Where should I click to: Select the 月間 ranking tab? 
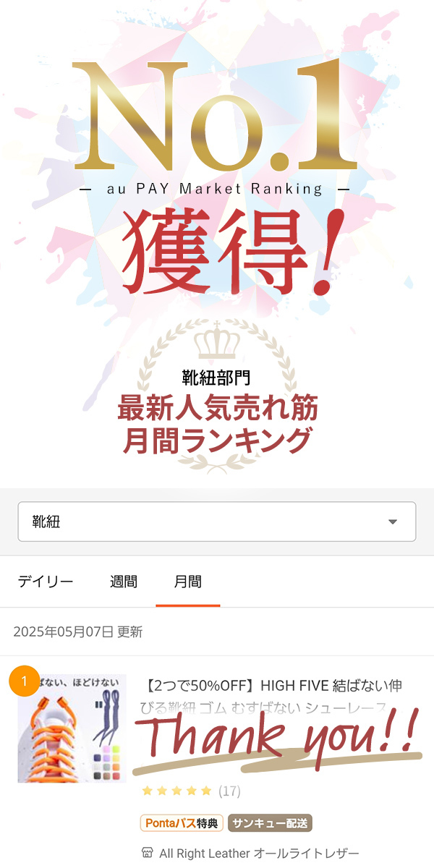(x=188, y=582)
